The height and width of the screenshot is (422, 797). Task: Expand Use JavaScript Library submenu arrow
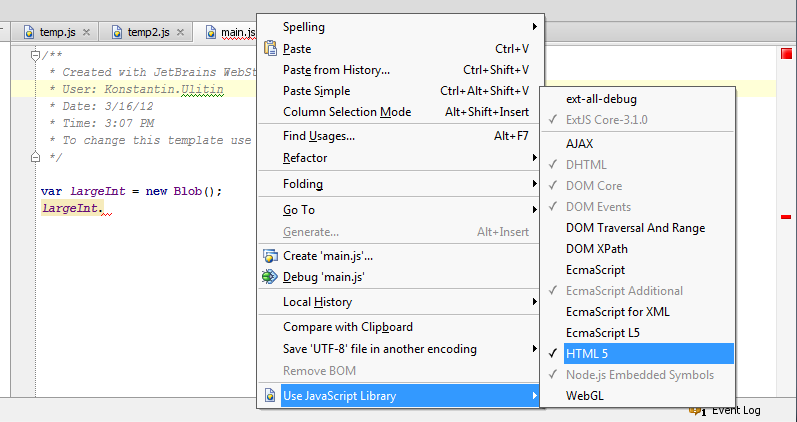[535, 396]
